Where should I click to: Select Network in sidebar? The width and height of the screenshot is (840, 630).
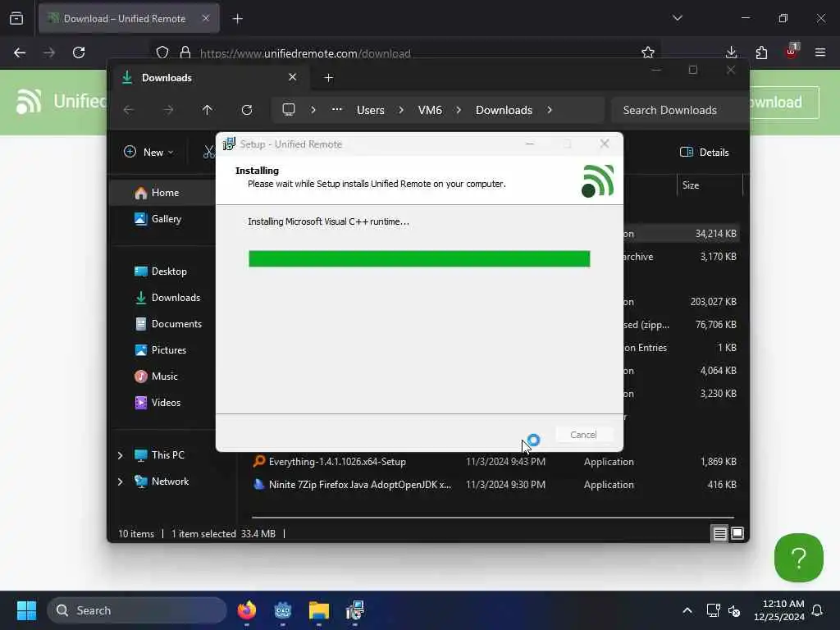tap(170, 481)
